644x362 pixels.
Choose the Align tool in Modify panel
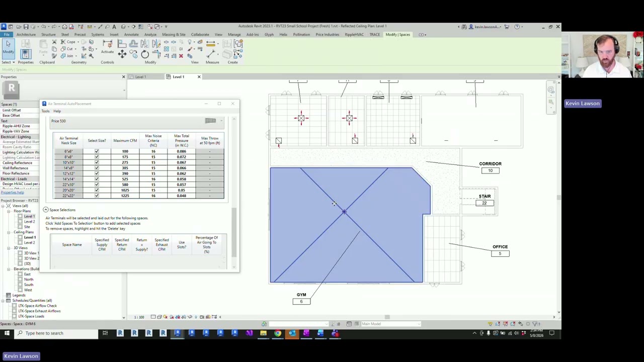[122, 44]
